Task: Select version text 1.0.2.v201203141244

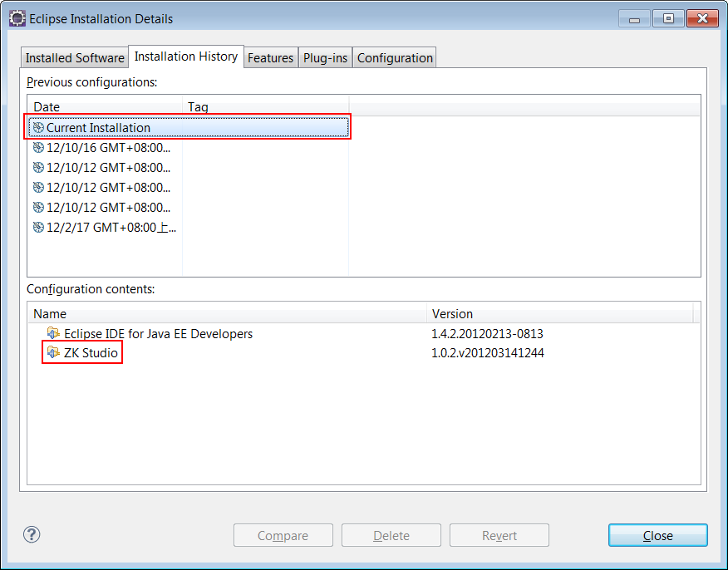Action: point(488,353)
